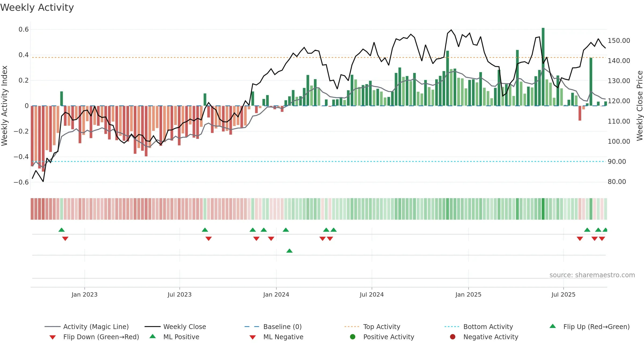Click the tallest green activity bar near 0.6
Viewport: 644px width, 362px height.
[x=543, y=67]
